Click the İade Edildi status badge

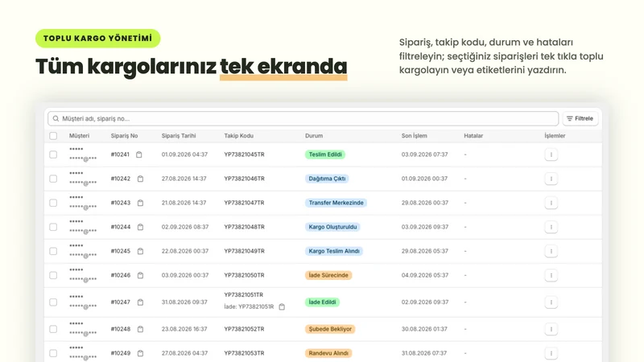tap(322, 302)
